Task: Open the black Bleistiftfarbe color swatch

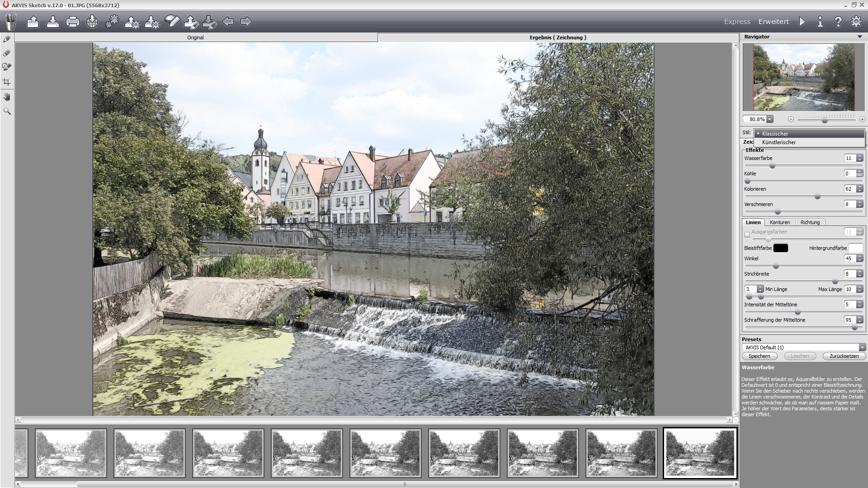Action: click(x=781, y=248)
